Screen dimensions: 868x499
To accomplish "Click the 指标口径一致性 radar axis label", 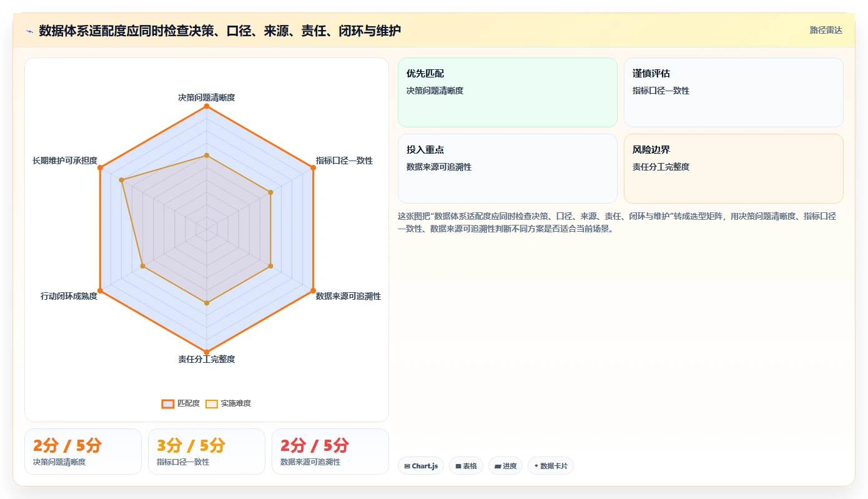I will [344, 161].
